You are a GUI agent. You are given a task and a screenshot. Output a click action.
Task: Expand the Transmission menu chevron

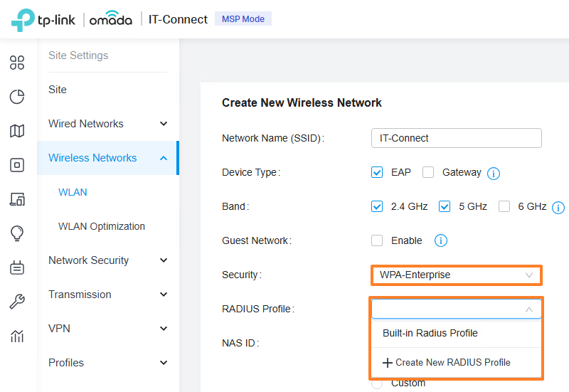click(164, 295)
